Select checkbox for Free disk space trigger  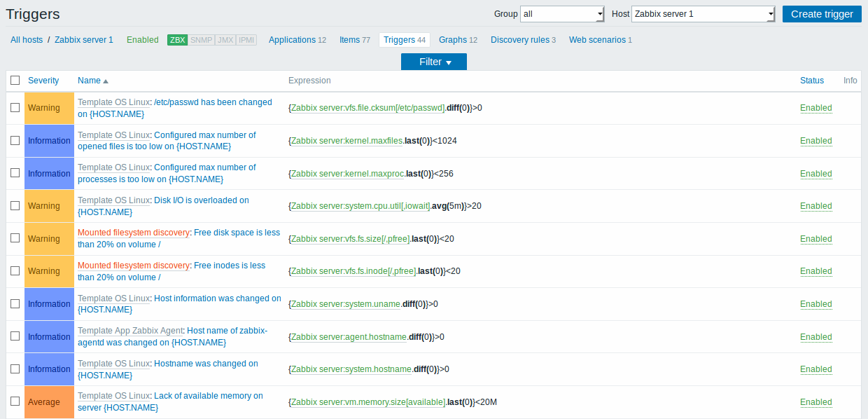tap(15, 239)
